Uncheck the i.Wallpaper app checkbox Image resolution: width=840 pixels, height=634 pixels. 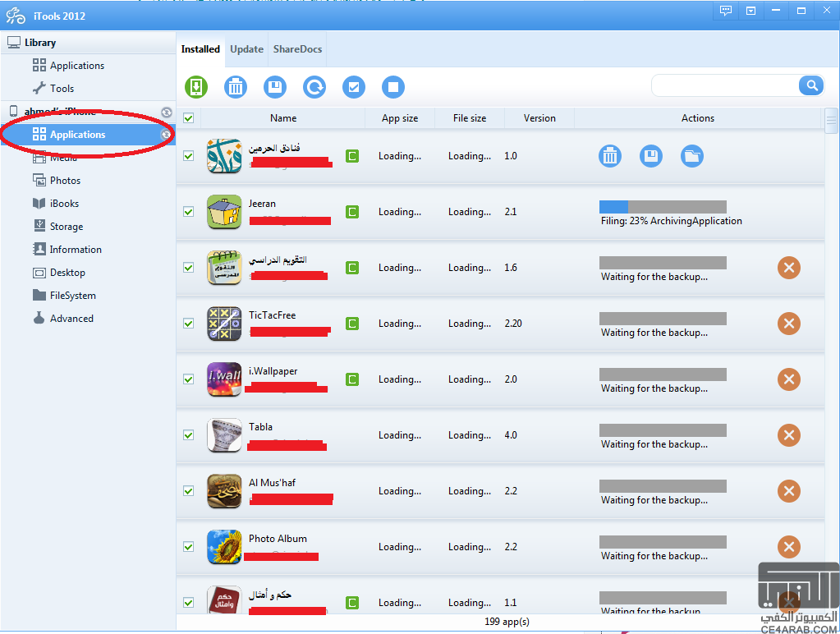pos(189,379)
